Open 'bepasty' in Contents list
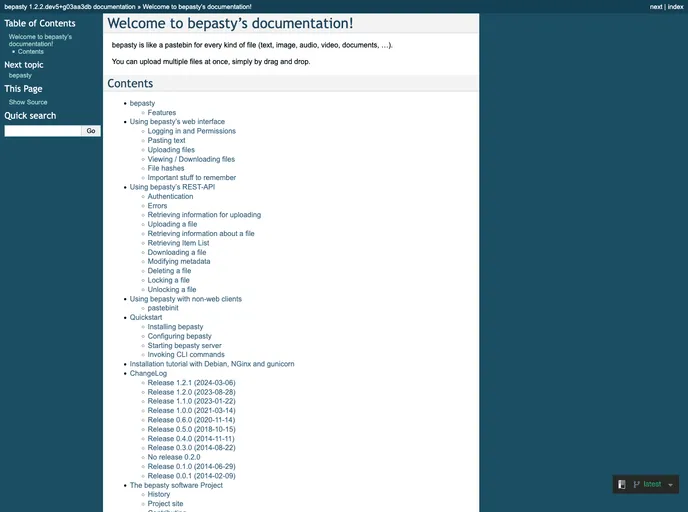The height and width of the screenshot is (512, 688). [x=142, y=103]
